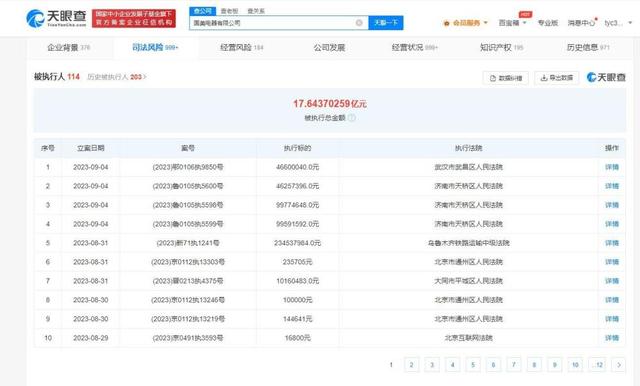Click the 案号 column header
Viewport: 640px width, 386px height.
[188, 148]
